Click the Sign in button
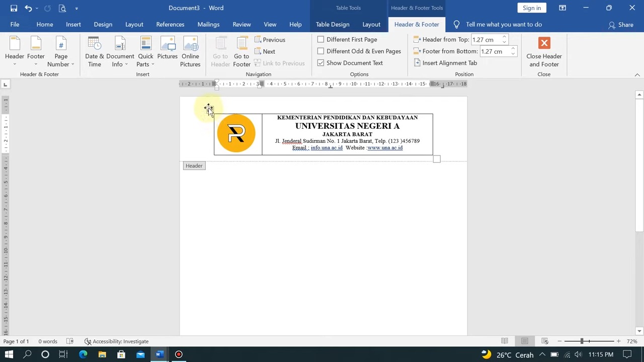This screenshot has height=362, width=644. 532,8
